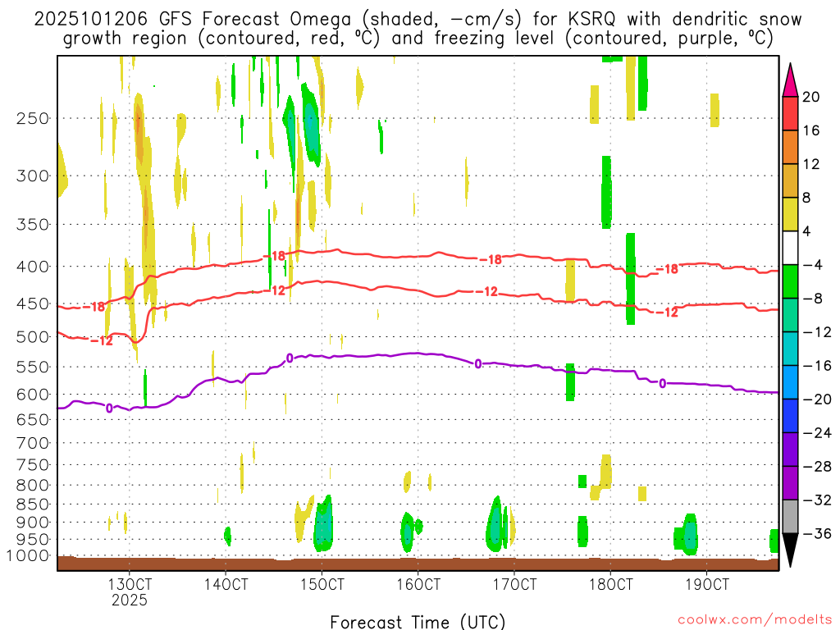The width and height of the screenshot is (840, 630).
Task: Click the red -12 contour label near 165CT
Action: [x=486, y=291]
